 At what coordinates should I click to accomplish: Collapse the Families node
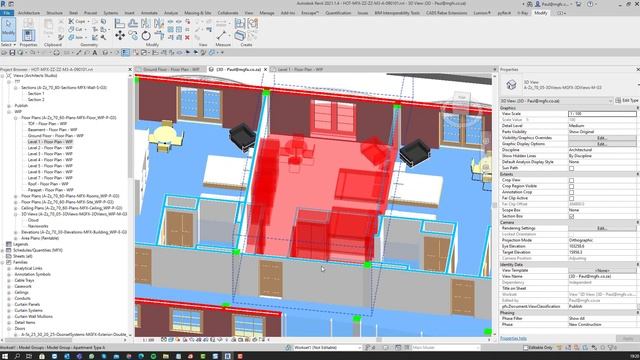point(3,262)
